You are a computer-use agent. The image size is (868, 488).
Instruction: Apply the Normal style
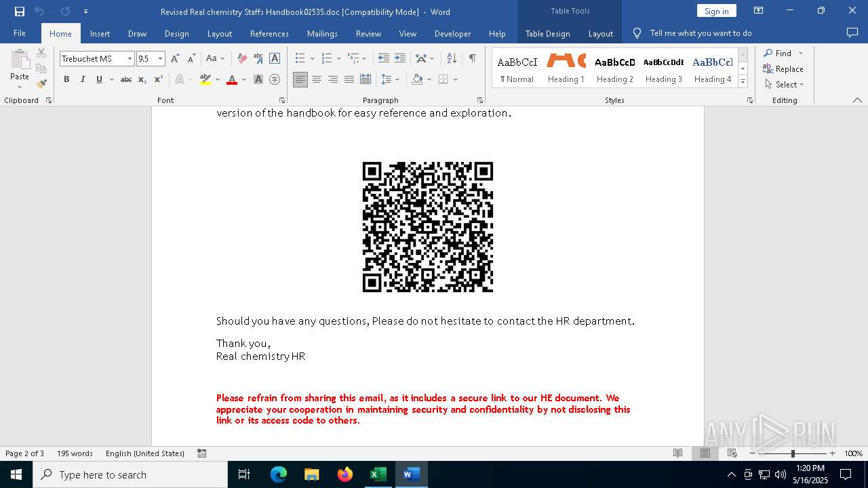click(x=517, y=68)
